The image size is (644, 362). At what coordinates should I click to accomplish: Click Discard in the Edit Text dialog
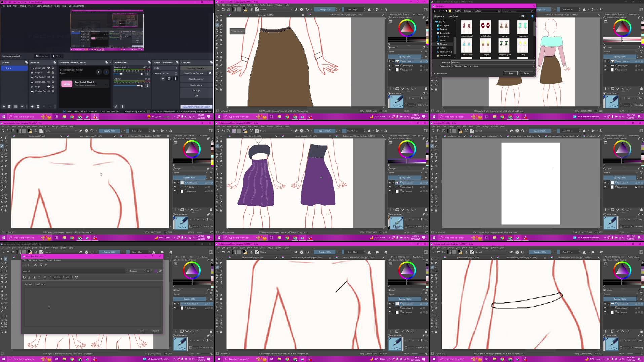click(155, 331)
